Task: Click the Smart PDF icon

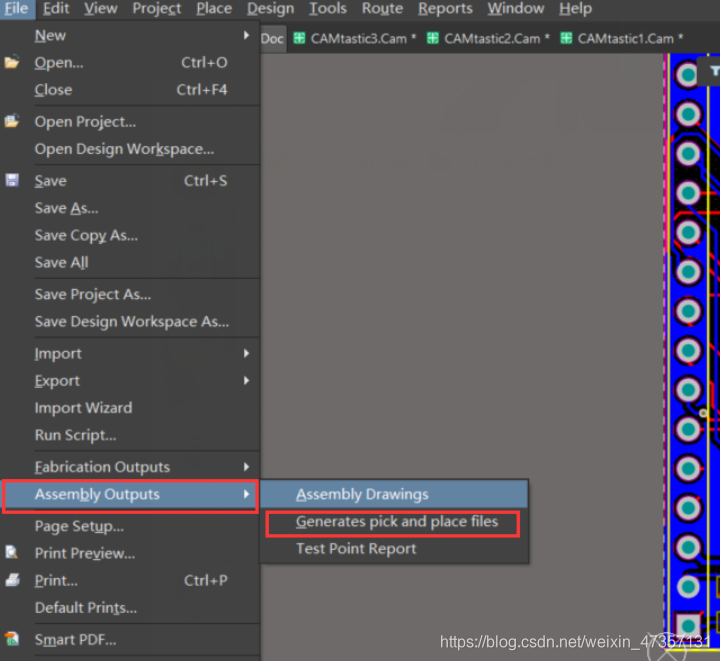Action: click(12, 639)
